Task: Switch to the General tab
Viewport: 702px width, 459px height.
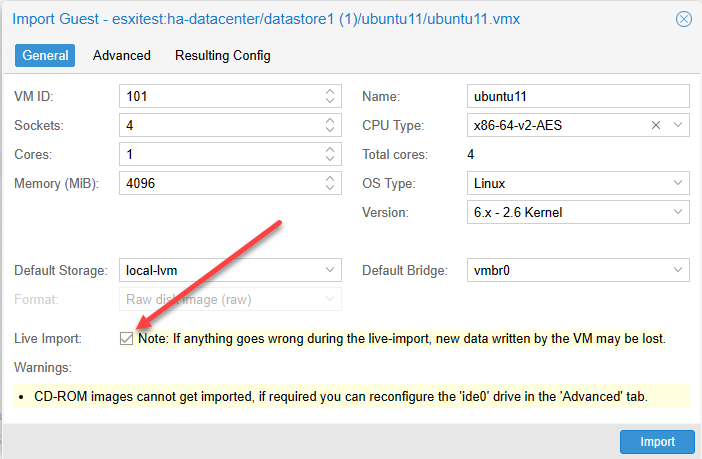Action: coord(44,55)
